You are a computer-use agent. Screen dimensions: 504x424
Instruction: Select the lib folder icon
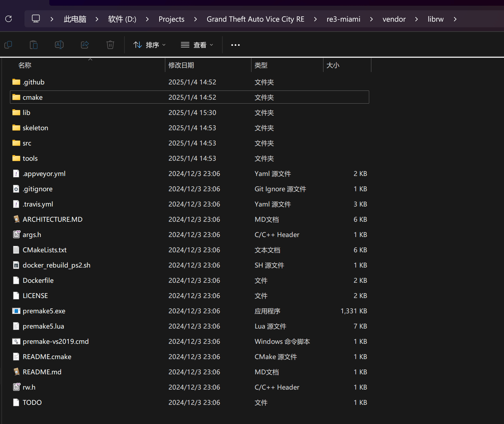tap(16, 112)
